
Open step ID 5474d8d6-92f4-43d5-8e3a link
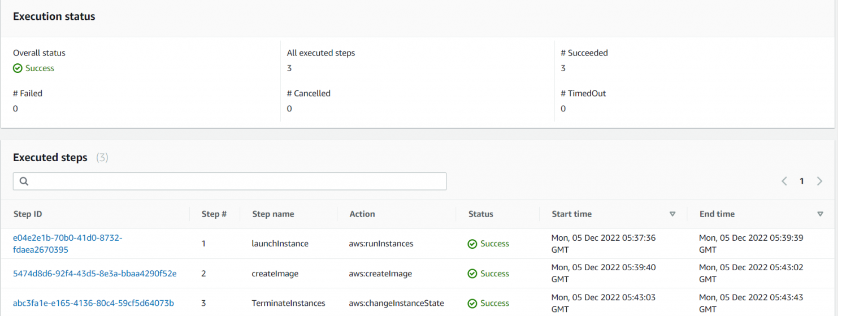tap(94, 274)
